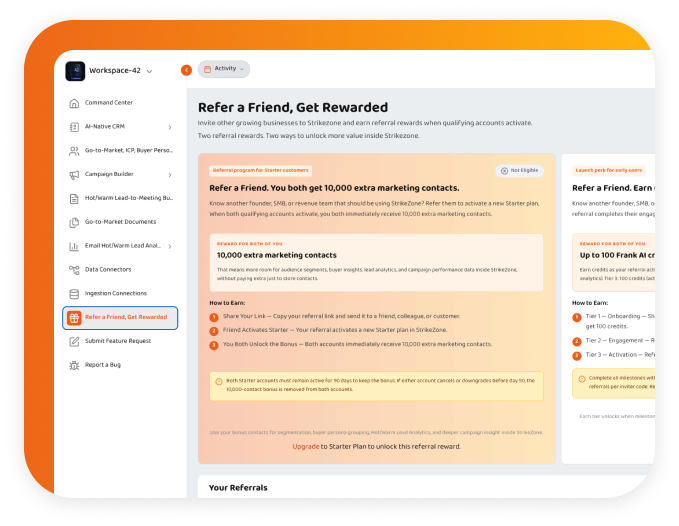Collapse sidebar with the orange arrow button

point(186,70)
